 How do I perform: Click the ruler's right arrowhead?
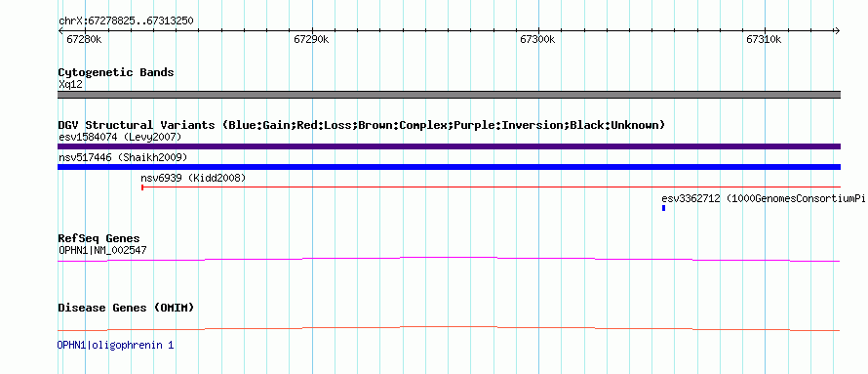tap(838, 31)
